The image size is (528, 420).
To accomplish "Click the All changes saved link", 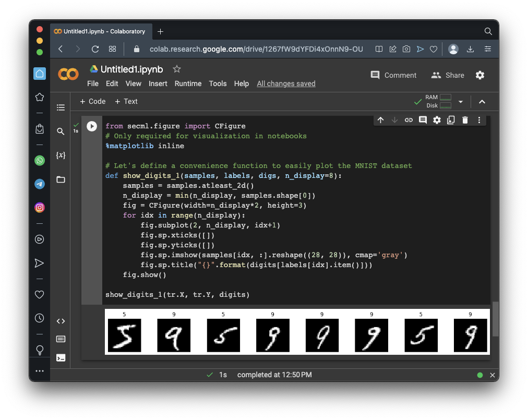I will (286, 83).
